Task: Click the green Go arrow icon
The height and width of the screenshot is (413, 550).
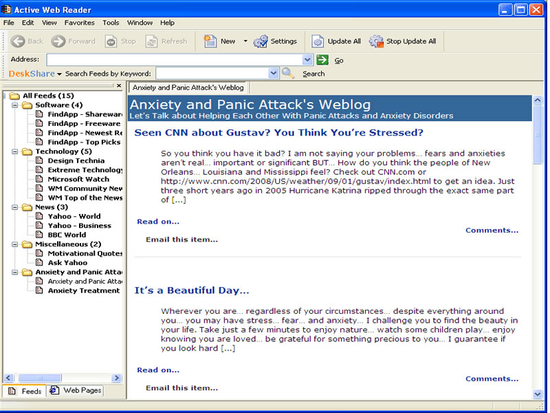Action: [322, 60]
